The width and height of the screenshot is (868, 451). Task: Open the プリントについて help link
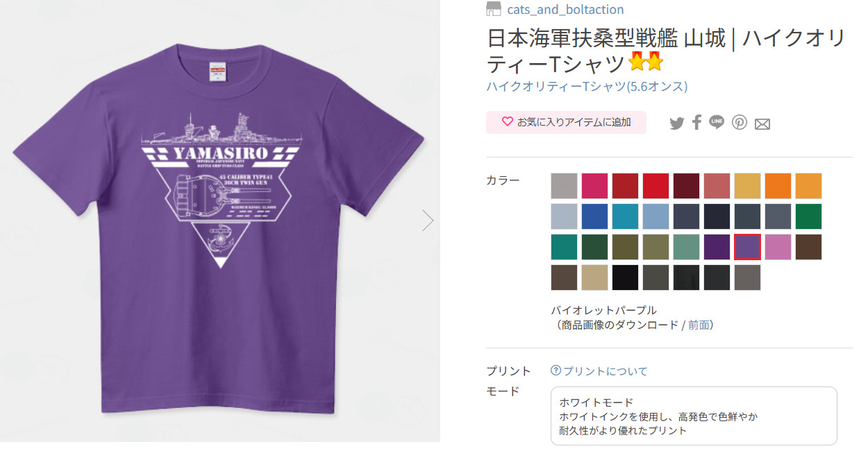pos(605,371)
